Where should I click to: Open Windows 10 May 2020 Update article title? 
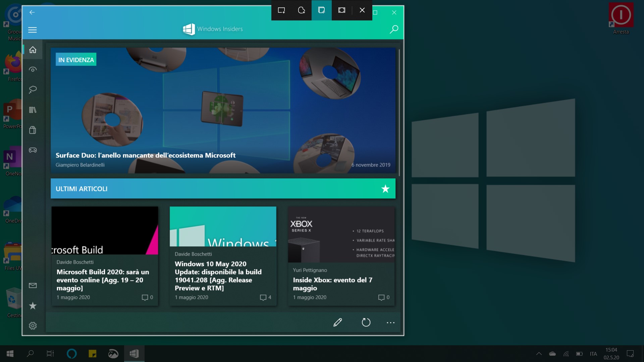pos(218,276)
